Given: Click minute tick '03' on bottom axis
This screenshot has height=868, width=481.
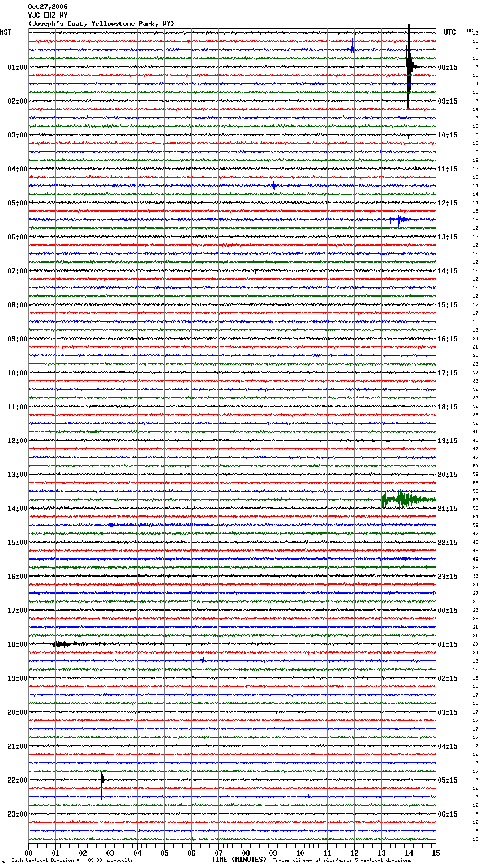Looking at the screenshot, I should pyautogui.click(x=110, y=853).
